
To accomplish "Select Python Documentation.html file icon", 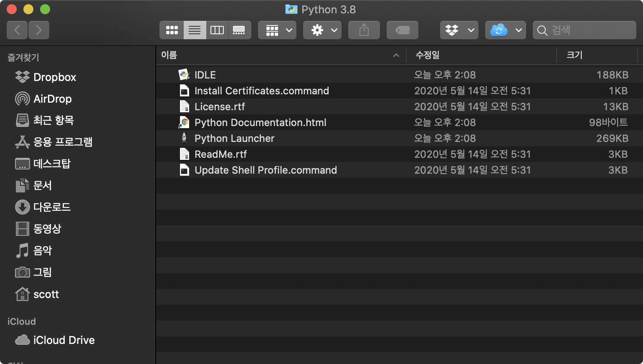I will [x=184, y=122].
